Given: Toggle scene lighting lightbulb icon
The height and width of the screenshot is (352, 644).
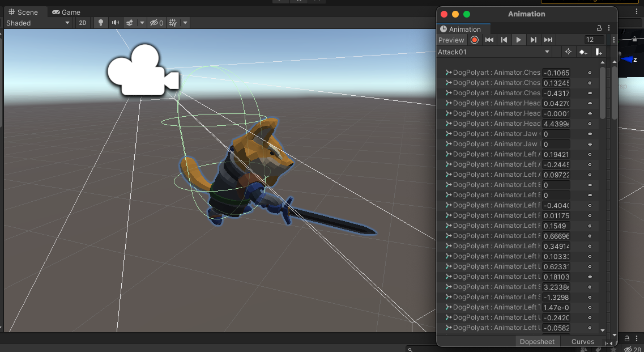Looking at the screenshot, I should 101,23.
